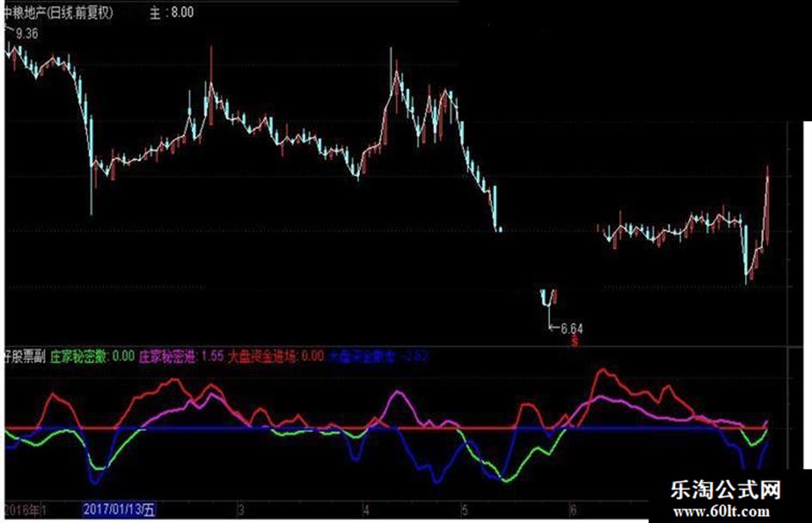
Task: Click the indicator name 好股票副
Action: 26,356
